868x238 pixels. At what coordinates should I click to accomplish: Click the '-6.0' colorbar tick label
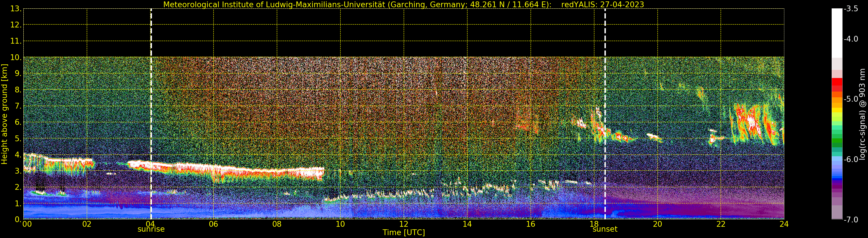point(851,159)
